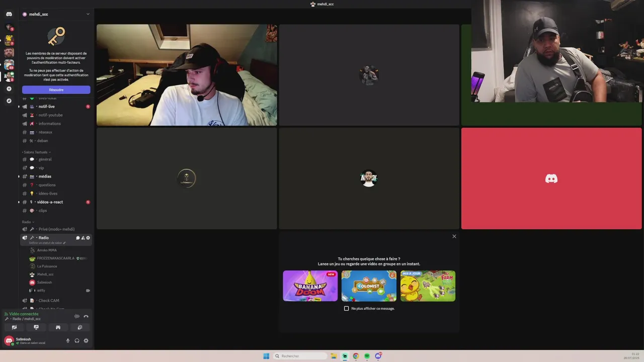
Task: Check 'Ne plus afficher ce message' box
Action: (346, 308)
